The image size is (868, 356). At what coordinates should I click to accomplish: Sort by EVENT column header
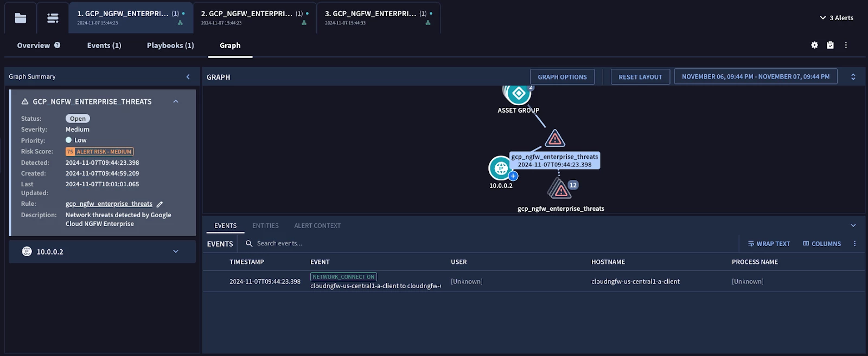pyautogui.click(x=320, y=262)
